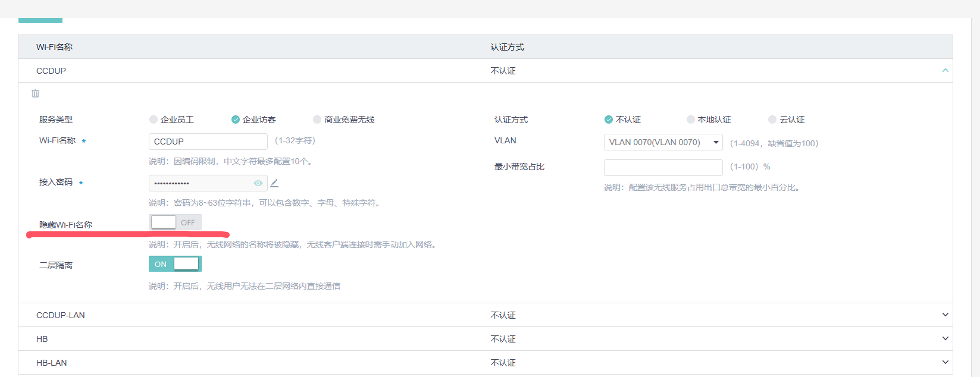Delete CCDUP Wi-Fi with trash icon
The image size is (980, 377).
(35, 93)
